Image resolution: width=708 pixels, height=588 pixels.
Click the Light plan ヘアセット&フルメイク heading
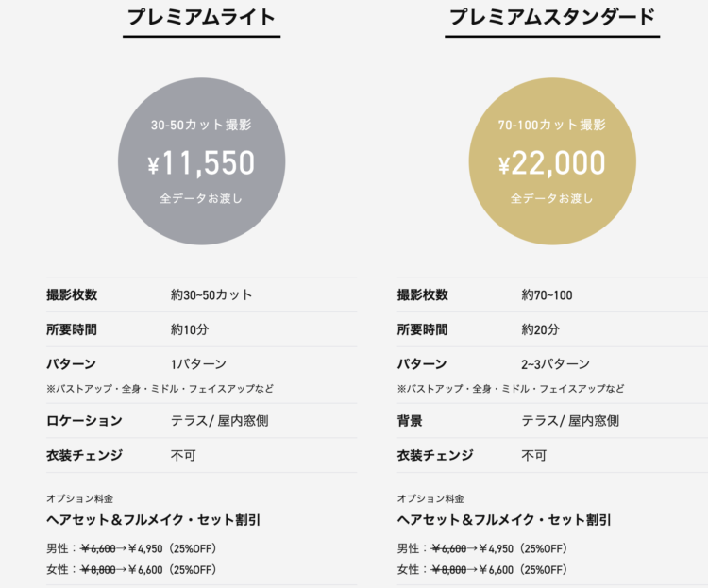tap(154, 520)
